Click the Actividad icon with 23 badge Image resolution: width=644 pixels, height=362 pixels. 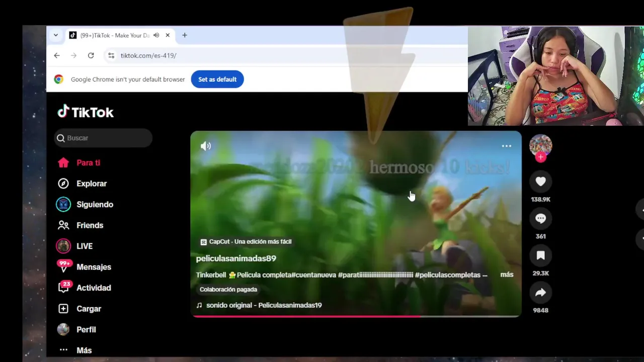tap(64, 287)
